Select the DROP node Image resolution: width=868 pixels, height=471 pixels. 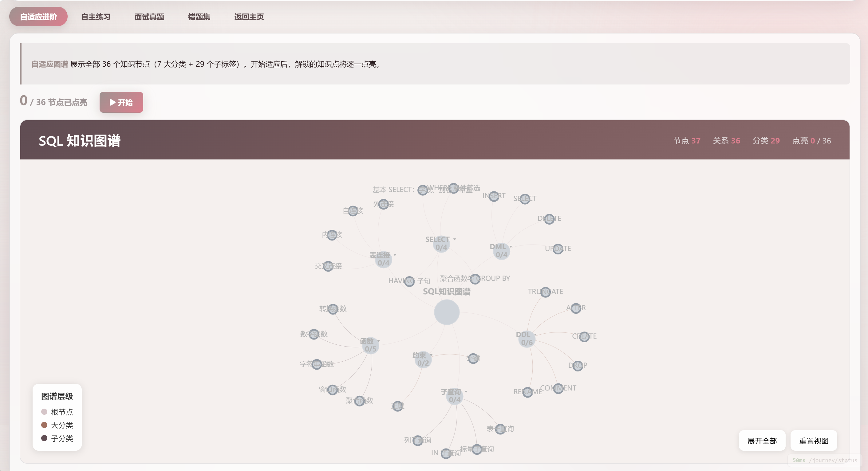[x=578, y=366]
